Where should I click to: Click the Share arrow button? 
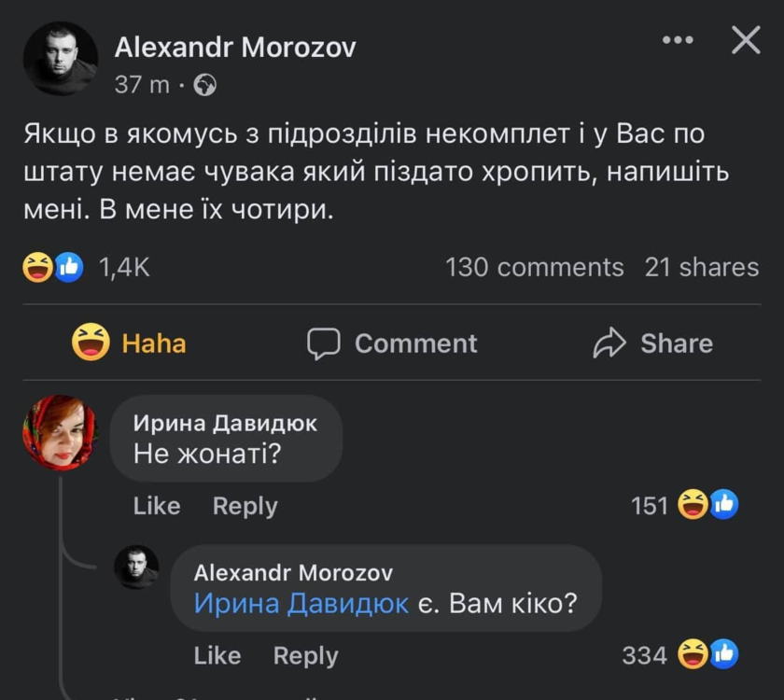pyautogui.click(x=652, y=343)
